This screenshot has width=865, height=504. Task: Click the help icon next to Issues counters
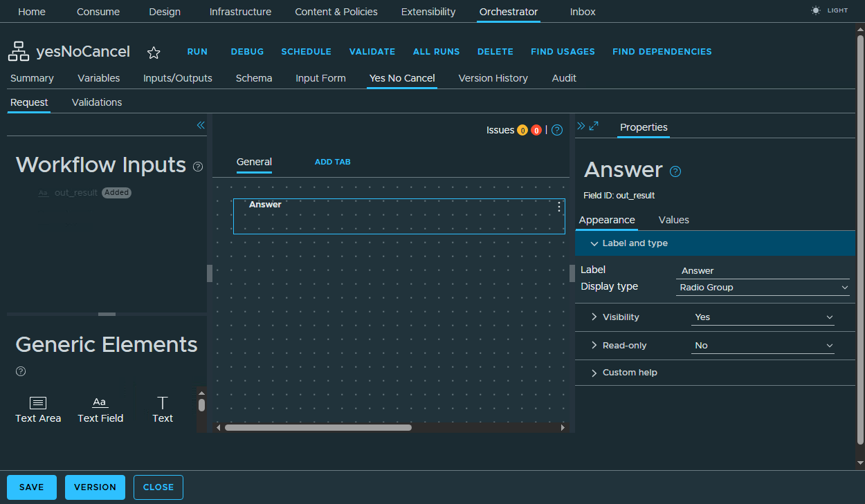pos(557,130)
